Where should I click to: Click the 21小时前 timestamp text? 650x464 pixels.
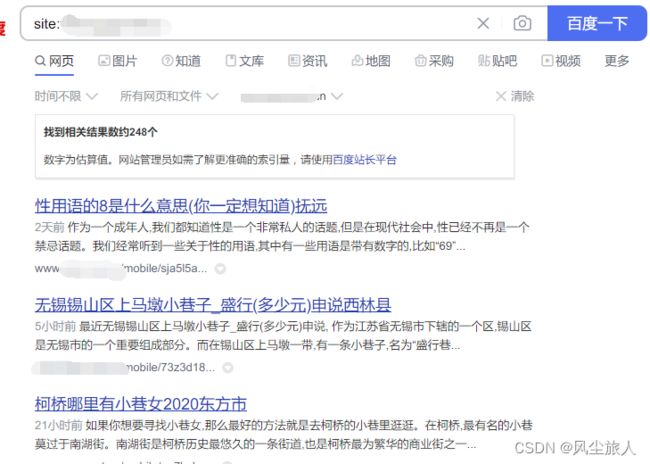click(58, 425)
